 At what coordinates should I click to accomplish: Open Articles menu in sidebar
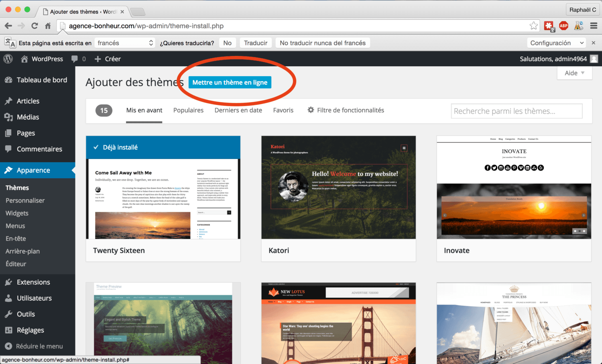click(x=37, y=101)
